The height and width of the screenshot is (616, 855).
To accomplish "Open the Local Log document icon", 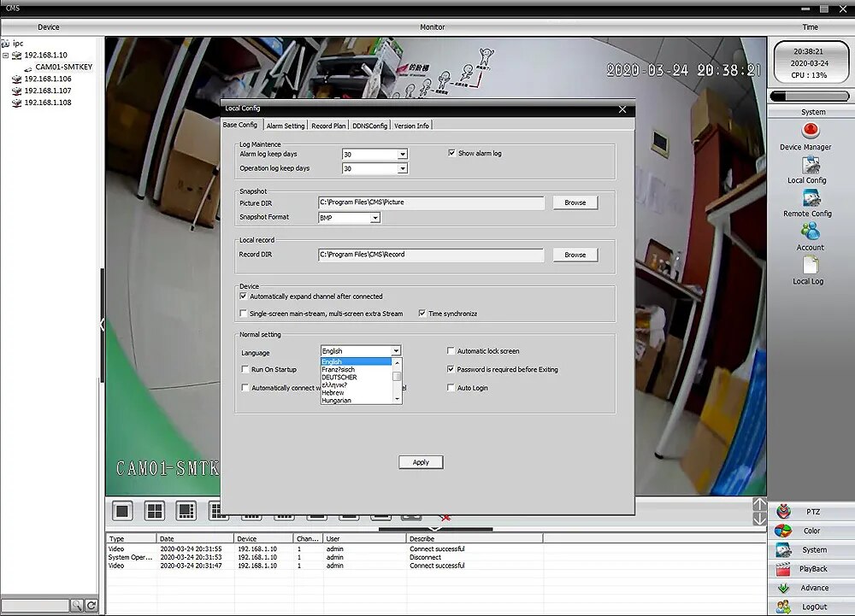I will coord(811,265).
